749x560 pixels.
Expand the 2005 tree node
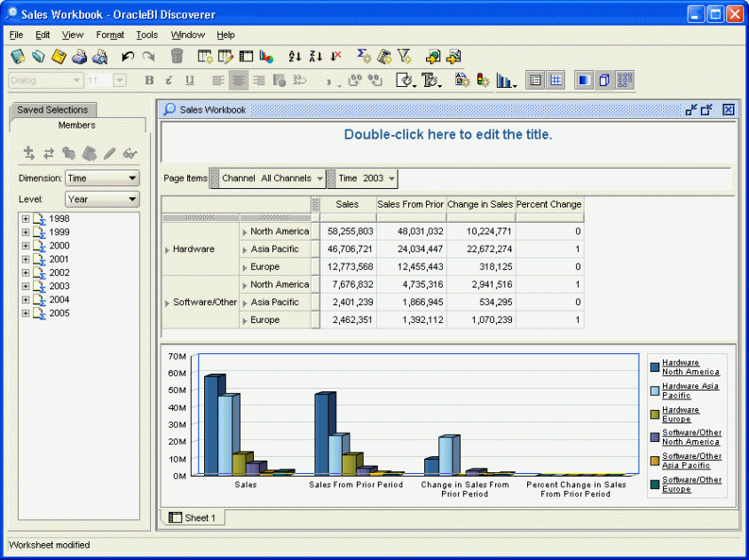click(x=26, y=313)
